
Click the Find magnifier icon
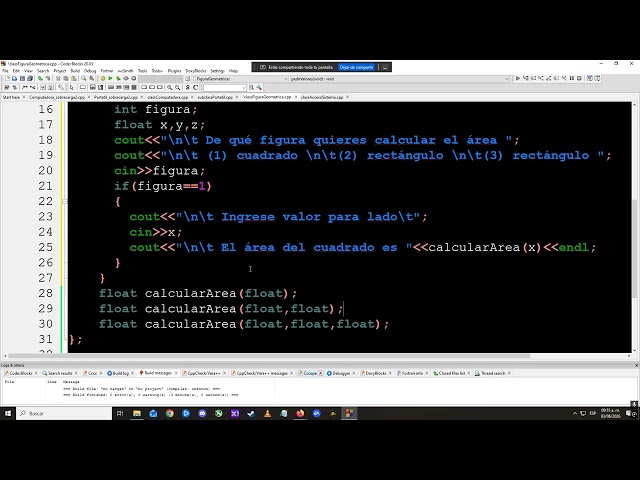coord(84,78)
